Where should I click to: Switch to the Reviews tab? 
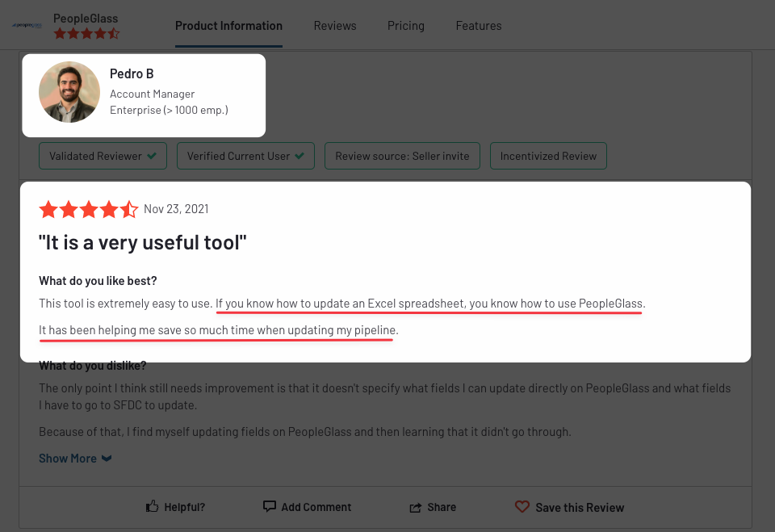tap(335, 26)
